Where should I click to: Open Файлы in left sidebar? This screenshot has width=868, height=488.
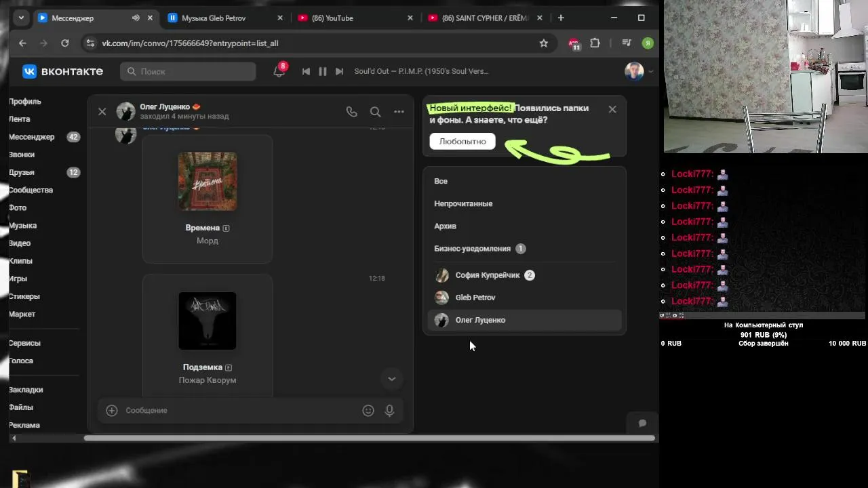[x=21, y=407]
